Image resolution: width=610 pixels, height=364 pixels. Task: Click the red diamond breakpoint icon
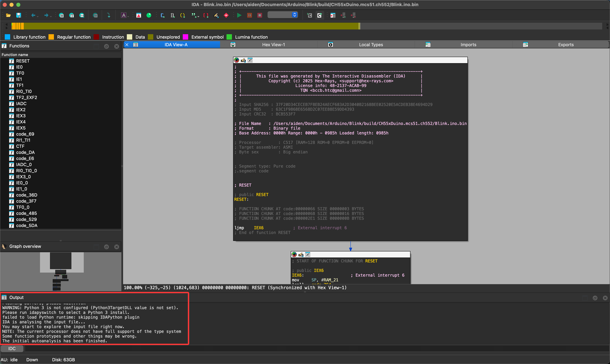(226, 15)
